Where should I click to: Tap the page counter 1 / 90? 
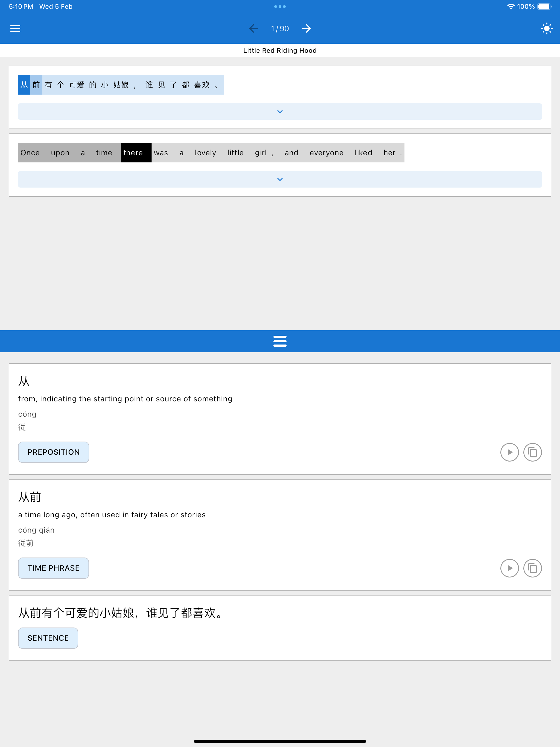pos(280,29)
